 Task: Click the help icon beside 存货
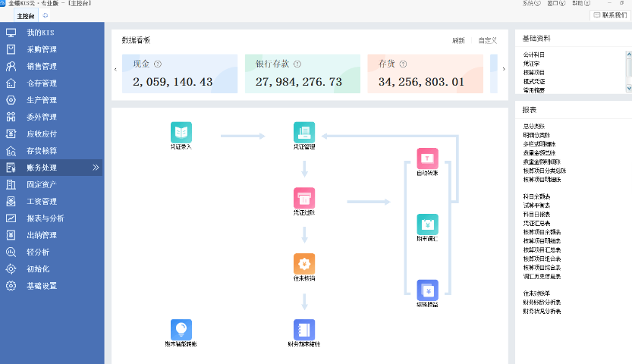[x=403, y=64]
